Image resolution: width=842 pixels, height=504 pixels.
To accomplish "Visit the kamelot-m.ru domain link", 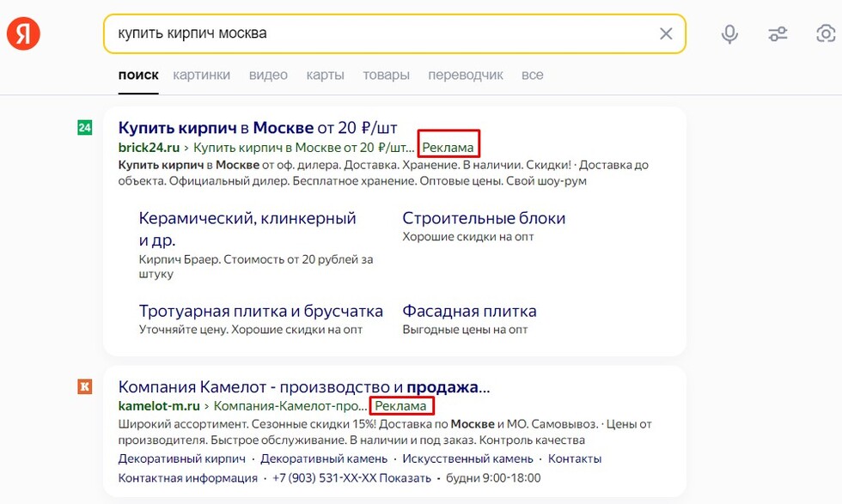I will 159,406.
